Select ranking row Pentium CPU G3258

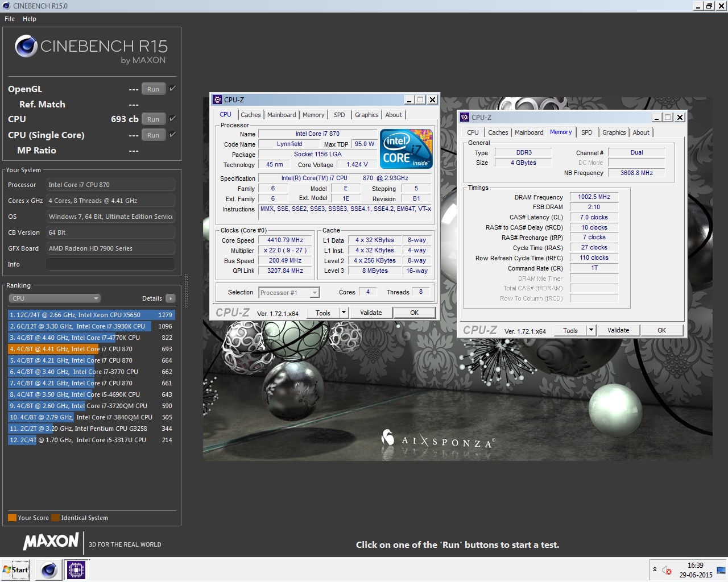click(x=91, y=429)
